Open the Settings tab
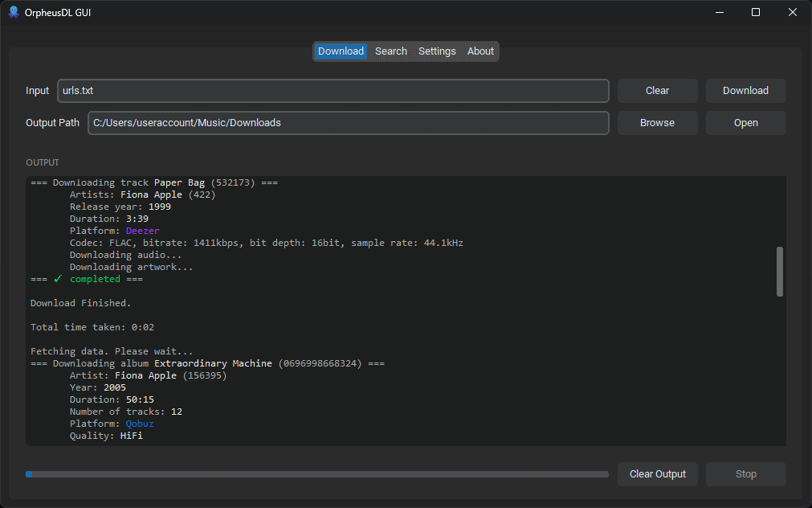 437,51
